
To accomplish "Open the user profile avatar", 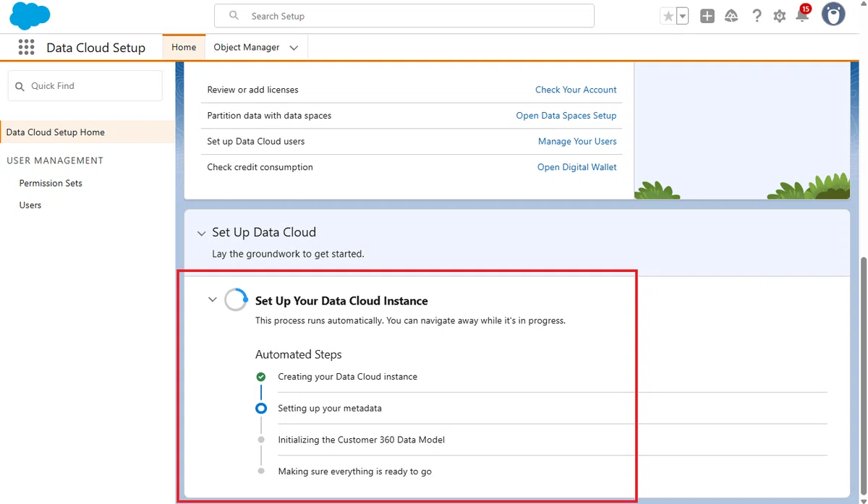I will (833, 14).
